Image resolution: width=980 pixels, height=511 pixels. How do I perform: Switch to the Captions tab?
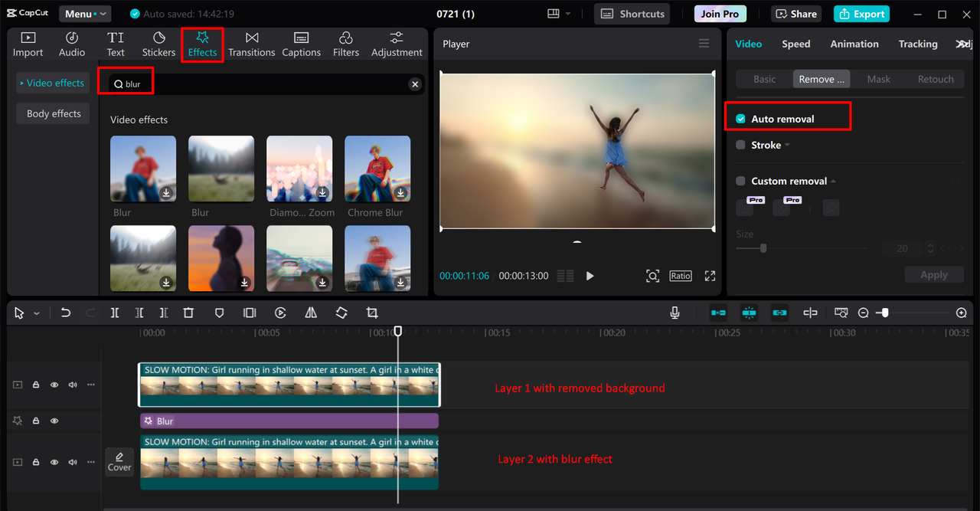coord(301,44)
